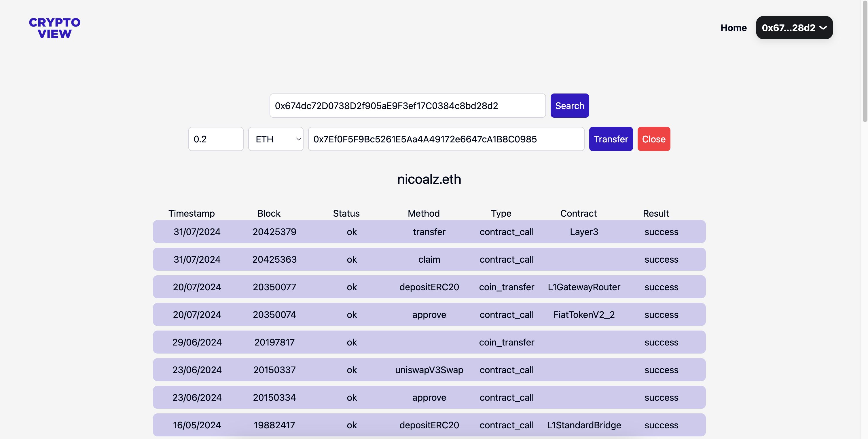Select block number 20425363
This screenshot has height=439, width=868.
click(x=274, y=259)
